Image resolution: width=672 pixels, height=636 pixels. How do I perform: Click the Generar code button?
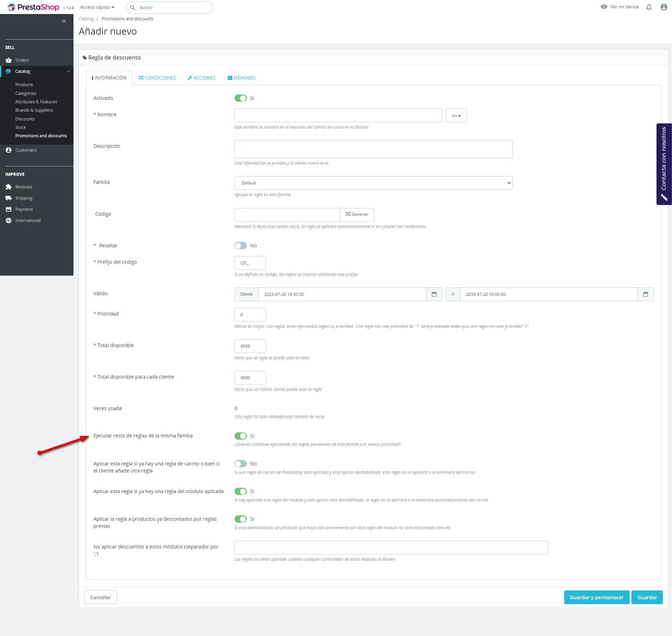[x=357, y=214]
